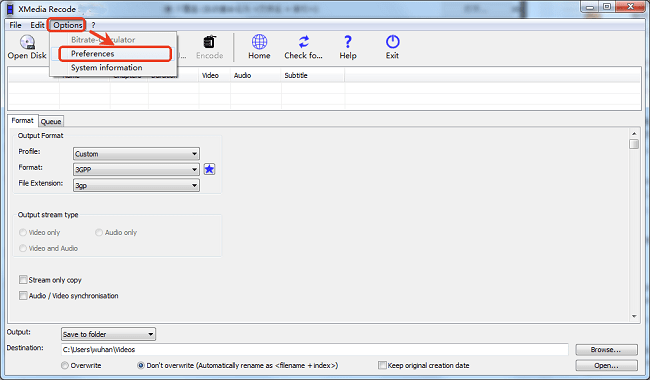The height and width of the screenshot is (380, 650).
Task: Select the Audio only radio button
Action: tap(99, 232)
